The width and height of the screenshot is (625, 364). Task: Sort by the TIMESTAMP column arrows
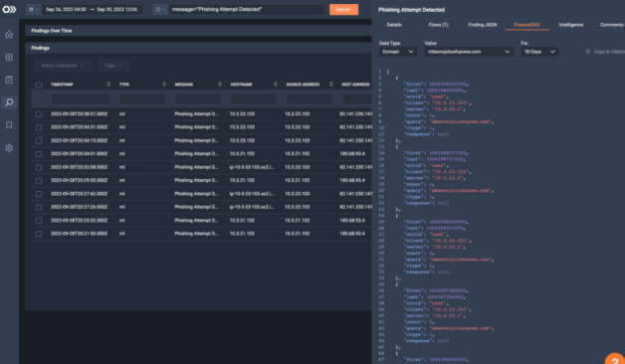[108, 85]
